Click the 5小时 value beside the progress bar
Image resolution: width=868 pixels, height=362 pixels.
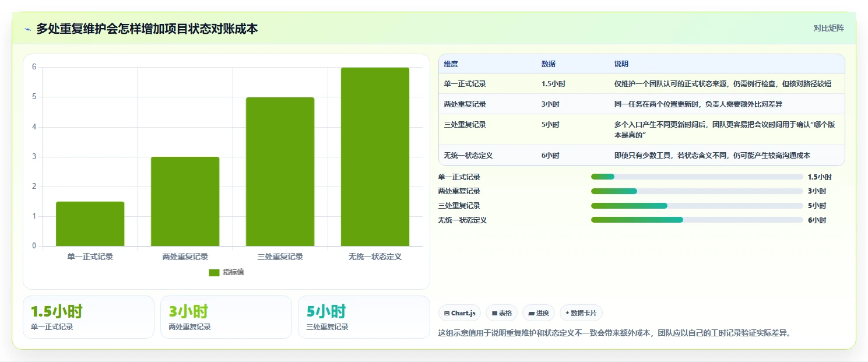click(817, 206)
